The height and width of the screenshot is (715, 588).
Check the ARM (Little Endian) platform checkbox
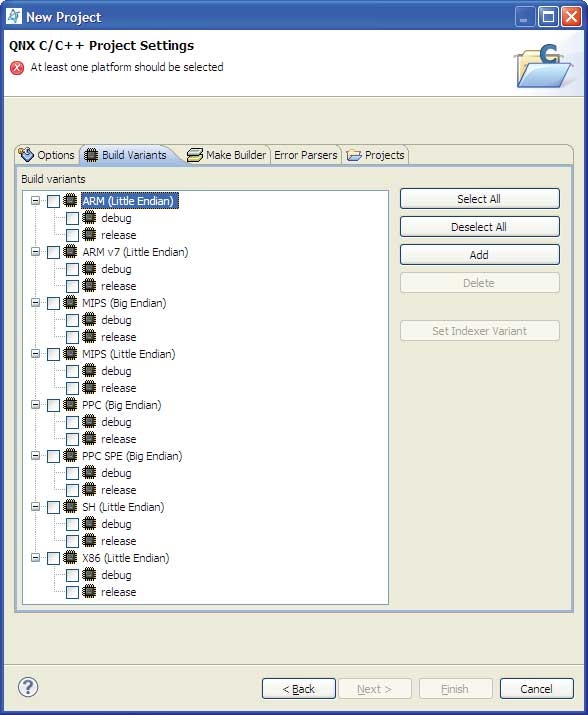tap(53, 201)
